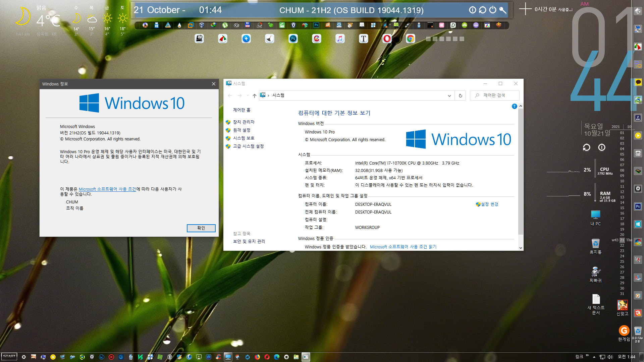Open KakaoTalk icon in right sidebar
The width and height of the screenshot is (644, 362).
pyautogui.click(x=638, y=82)
